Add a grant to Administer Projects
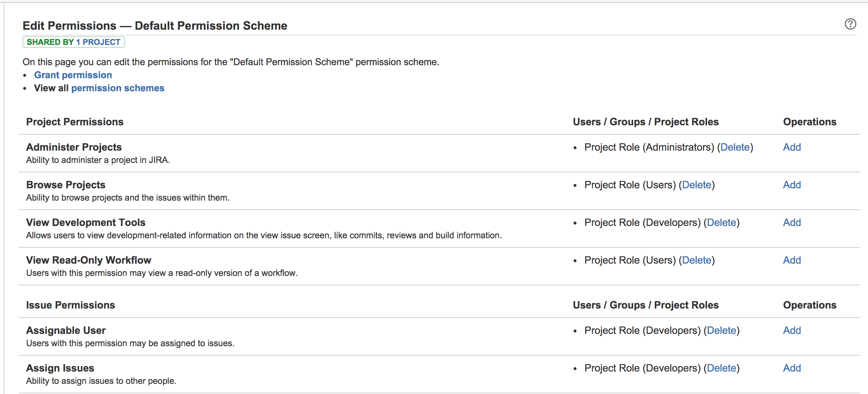This screenshot has width=868, height=394. tap(792, 147)
